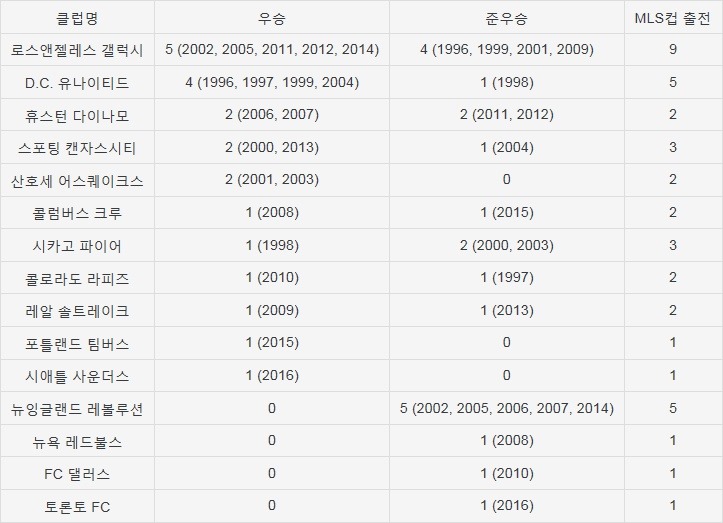Screen dimensions: 723x523
Task: Click wins value 0 for 토론토 FC
Action: tap(272, 506)
